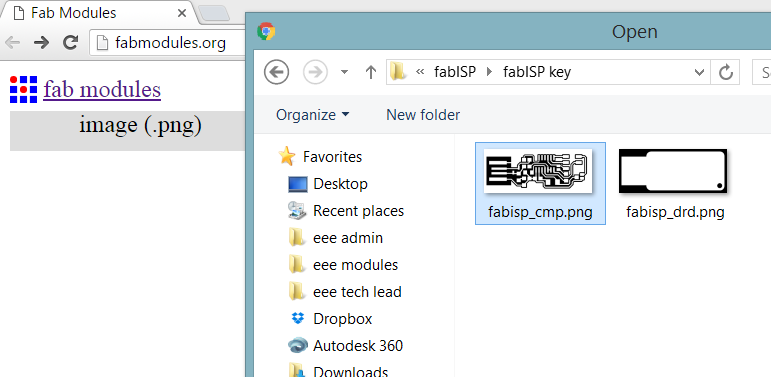The image size is (771, 377).
Task: Open the recent locations dropdown arrow
Action: (345, 73)
